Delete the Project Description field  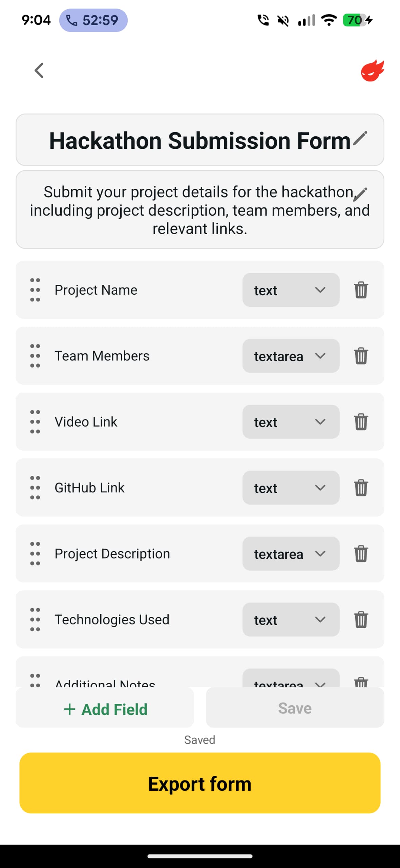click(361, 554)
